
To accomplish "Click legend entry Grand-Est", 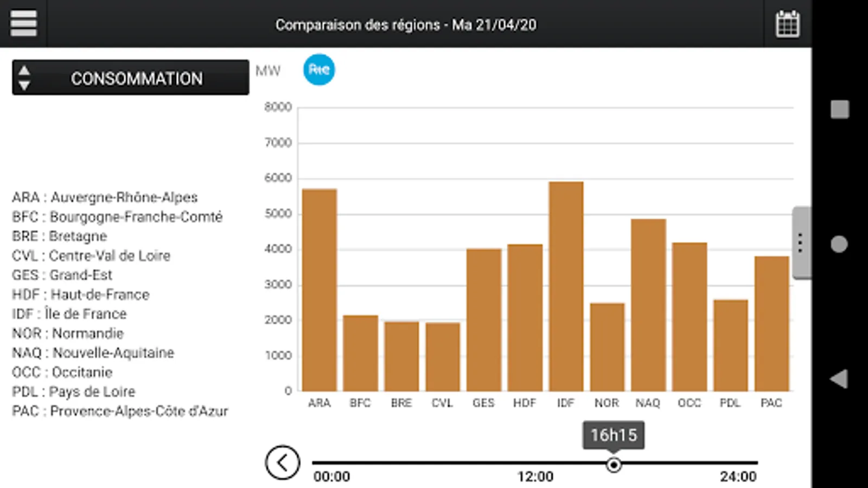I will click(62, 275).
